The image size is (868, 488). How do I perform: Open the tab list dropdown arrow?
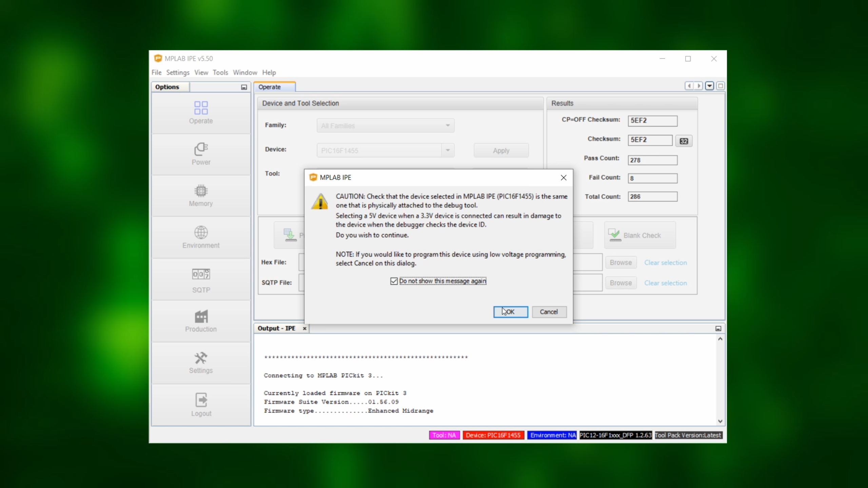709,86
